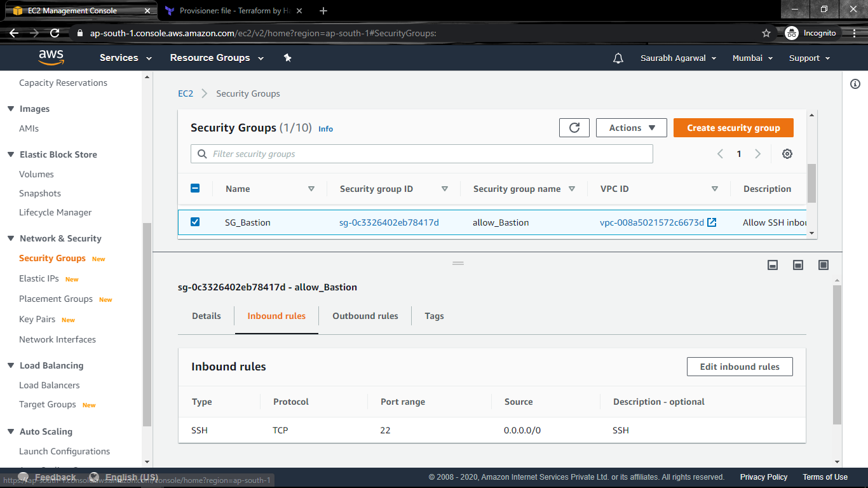Click the search magnifier in the filter box
868x488 pixels.
point(201,153)
